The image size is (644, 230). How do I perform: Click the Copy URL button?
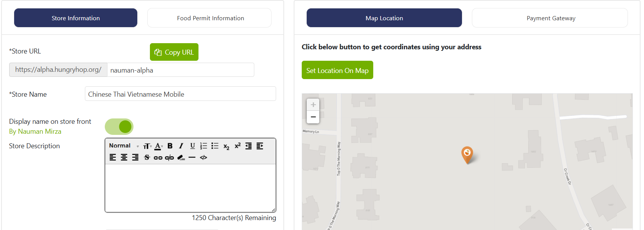[x=174, y=52]
